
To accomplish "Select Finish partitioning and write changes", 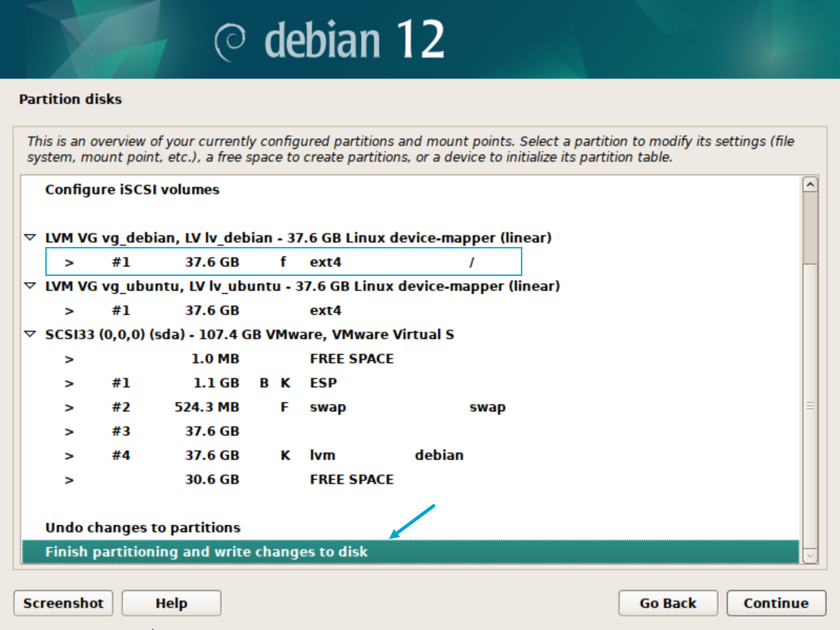I will [206, 551].
